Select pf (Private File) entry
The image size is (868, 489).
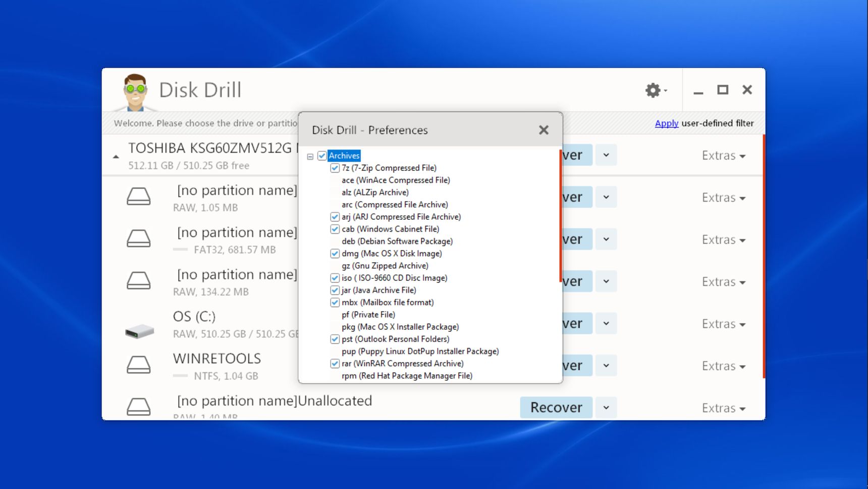[x=368, y=315]
